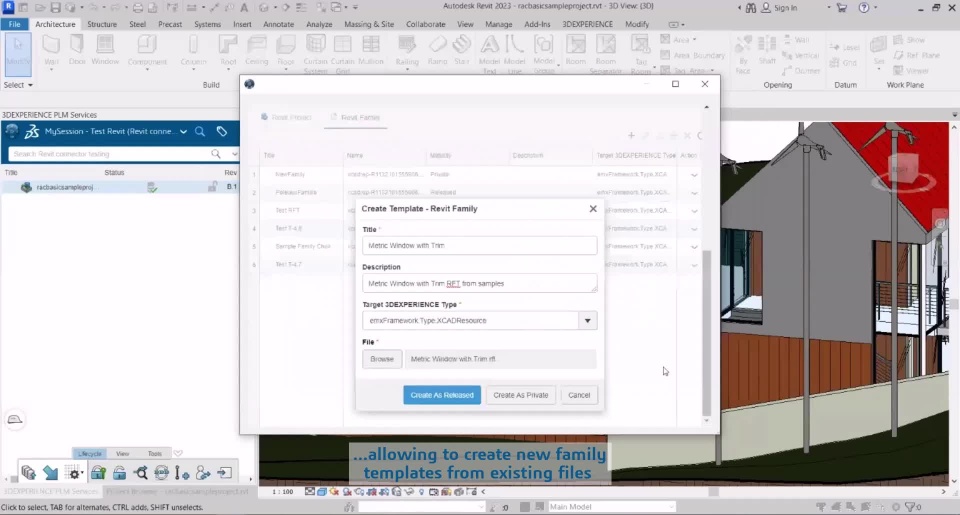Open action chevron for Test RFT row
Image resolution: width=960 pixels, height=515 pixels.
(694, 211)
